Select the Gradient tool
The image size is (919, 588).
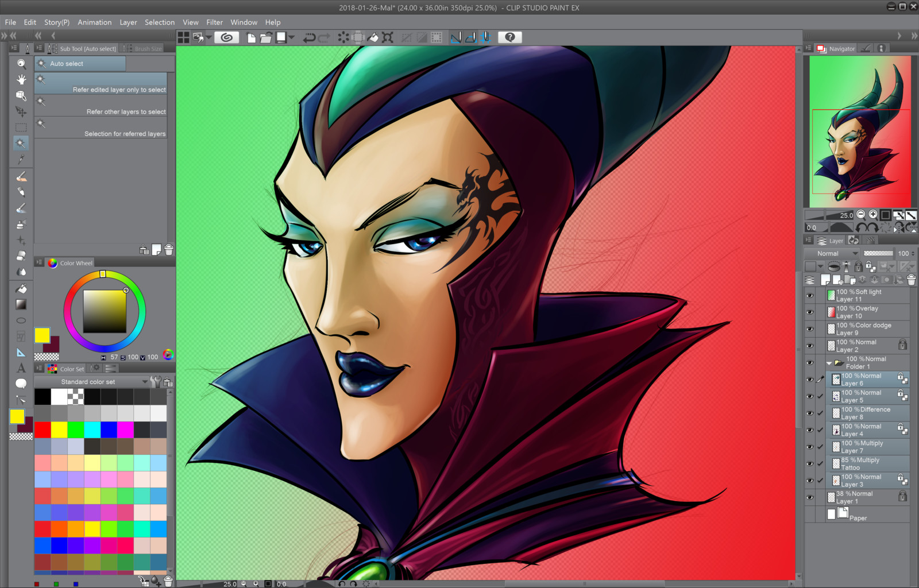coord(21,304)
